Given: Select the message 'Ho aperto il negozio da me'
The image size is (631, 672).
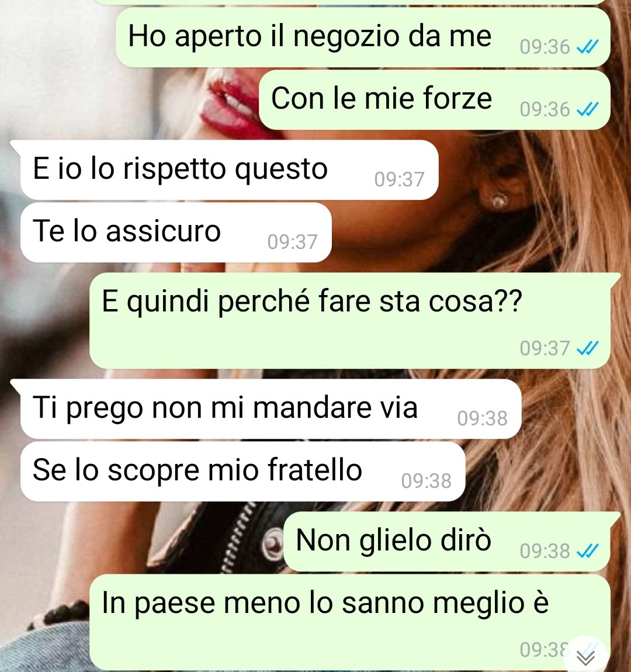Looking at the screenshot, I should pyautogui.click(x=363, y=37).
